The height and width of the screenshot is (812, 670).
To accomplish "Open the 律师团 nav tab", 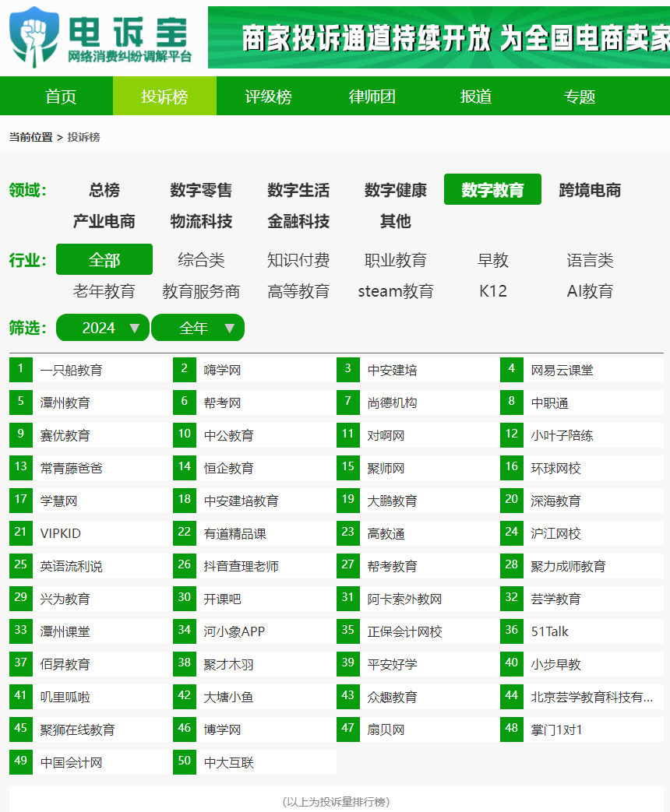I will tap(372, 97).
